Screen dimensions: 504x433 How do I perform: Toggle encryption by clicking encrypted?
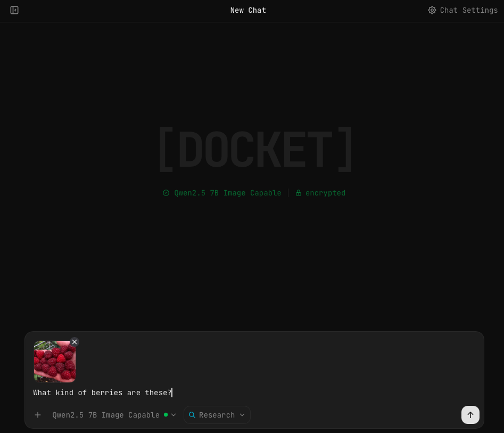(x=325, y=193)
